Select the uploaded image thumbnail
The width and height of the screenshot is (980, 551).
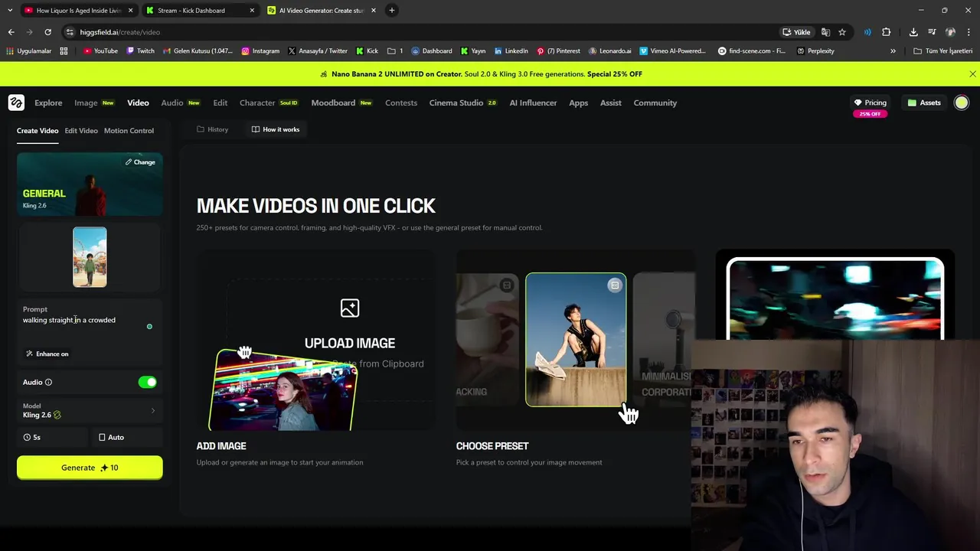tap(90, 257)
